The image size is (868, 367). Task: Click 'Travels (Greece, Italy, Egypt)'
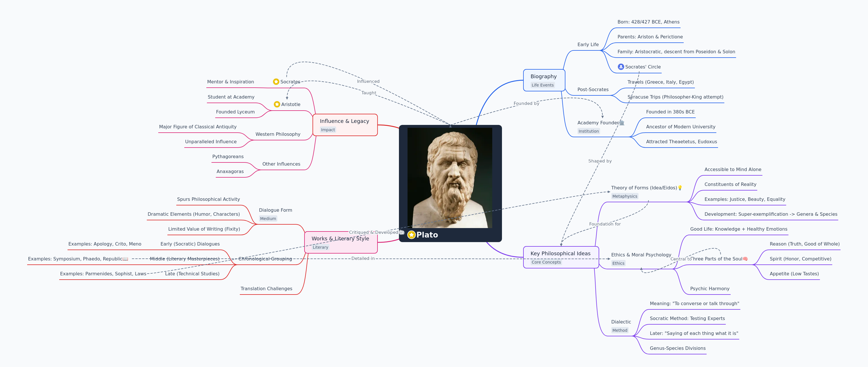[x=661, y=82]
